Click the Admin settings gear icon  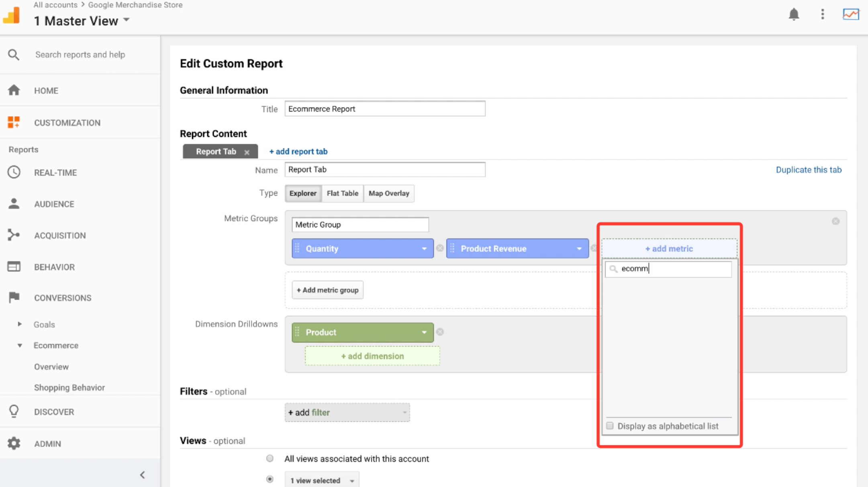point(14,444)
